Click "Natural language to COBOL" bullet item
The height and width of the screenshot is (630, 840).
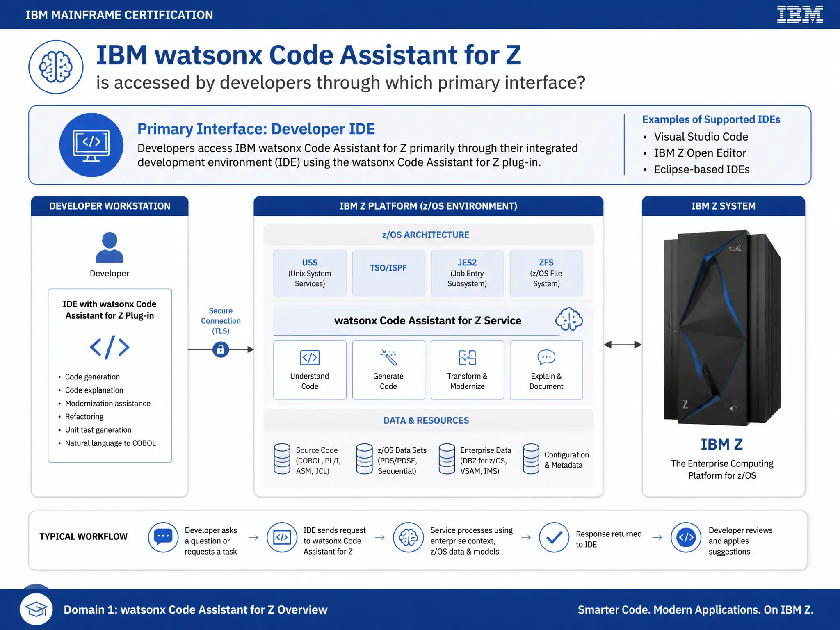pyautogui.click(x=110, y=443)
